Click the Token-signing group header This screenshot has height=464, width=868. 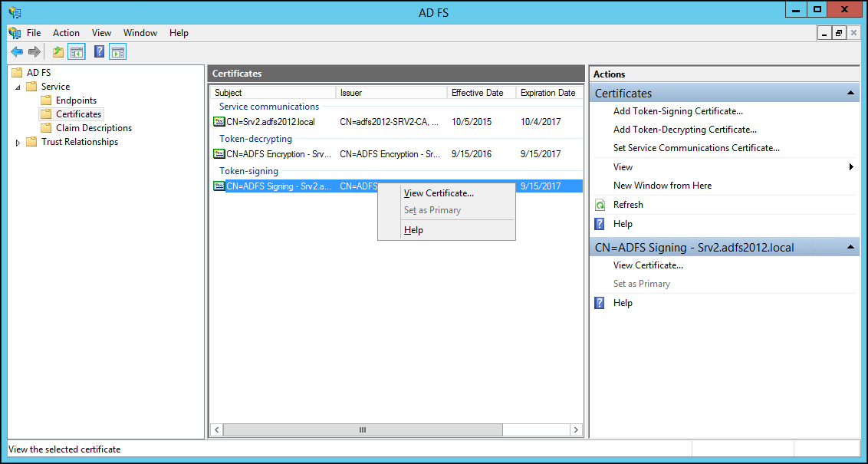tap(248, 170)
